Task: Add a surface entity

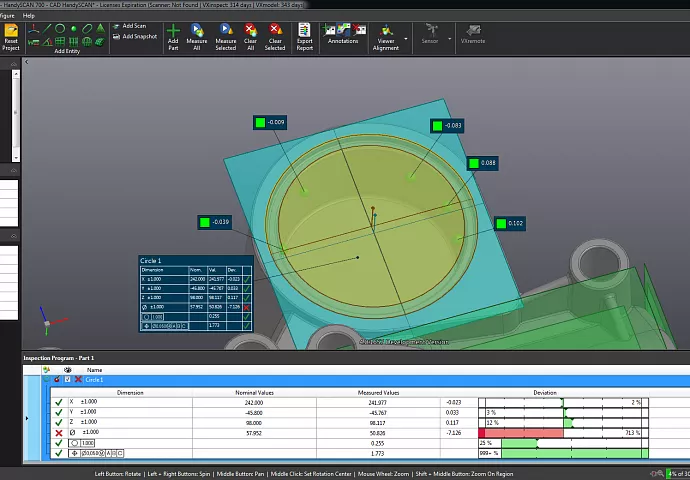Action: click(100, 42)
